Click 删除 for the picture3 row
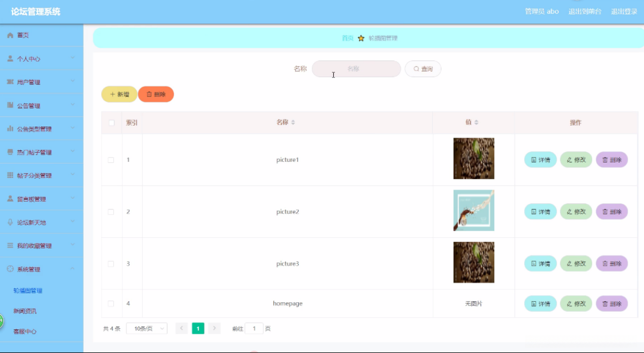The height and width of the screenshot is (353, 644). coord(612,263)
